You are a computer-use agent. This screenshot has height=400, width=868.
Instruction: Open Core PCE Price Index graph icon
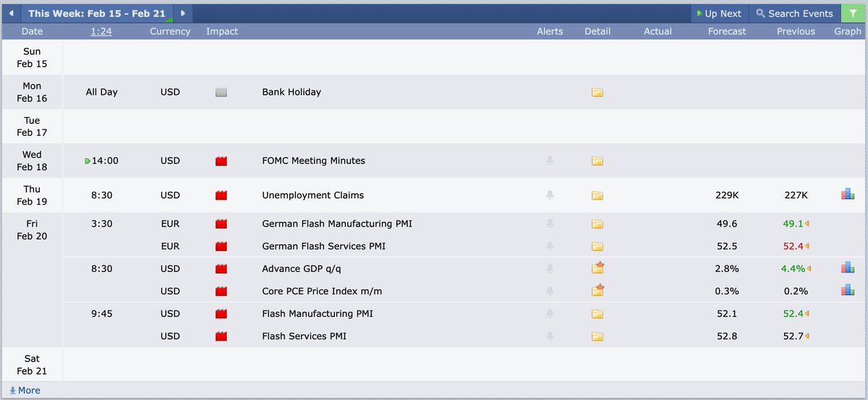[x=848, y=290]
